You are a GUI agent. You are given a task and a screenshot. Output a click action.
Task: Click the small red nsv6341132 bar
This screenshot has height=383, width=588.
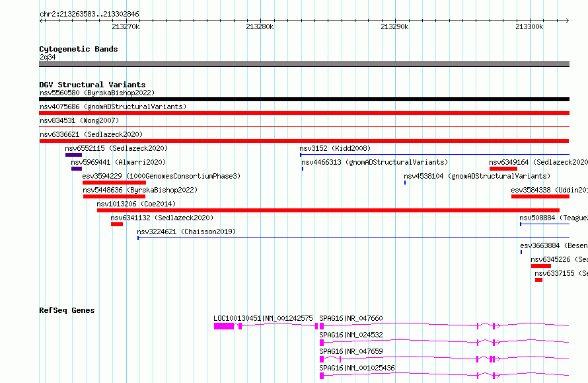(x=117, y=224)
